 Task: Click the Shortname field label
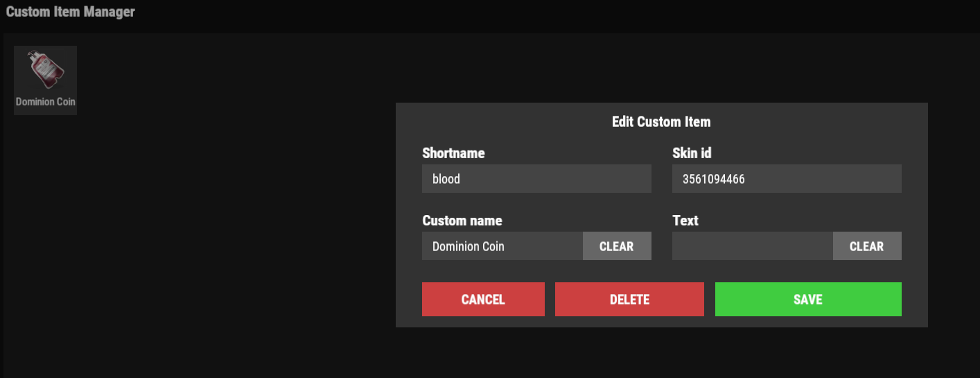[x=453, y=153]
